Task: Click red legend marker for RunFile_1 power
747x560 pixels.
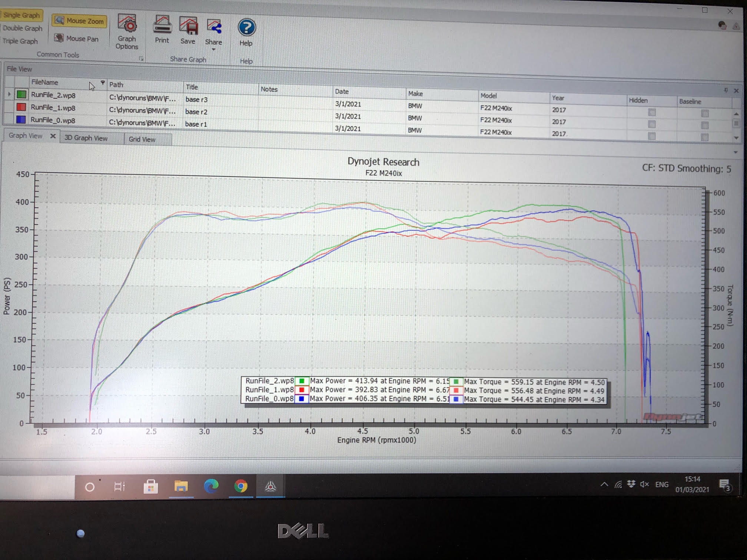Action: 302,390
